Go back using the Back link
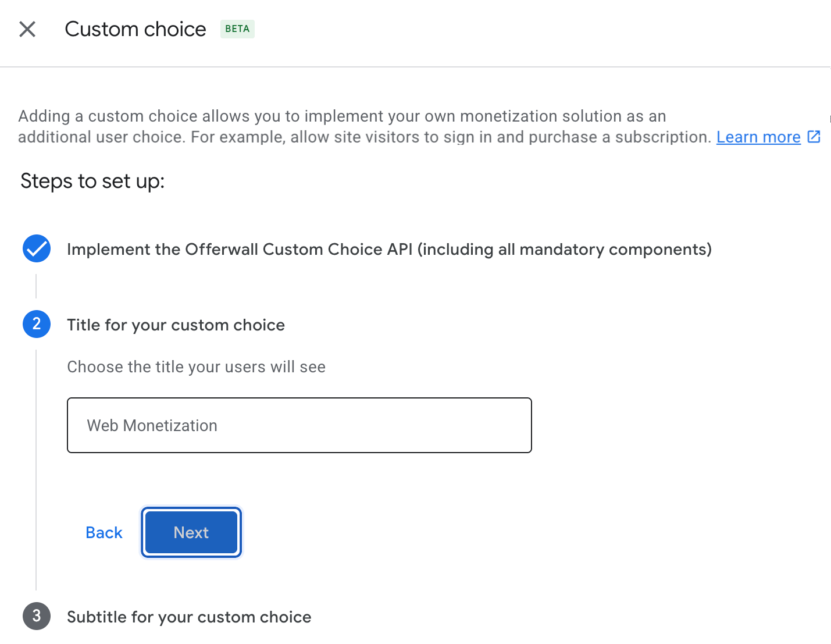Viewport: 831px width, 644px height. 104,532
